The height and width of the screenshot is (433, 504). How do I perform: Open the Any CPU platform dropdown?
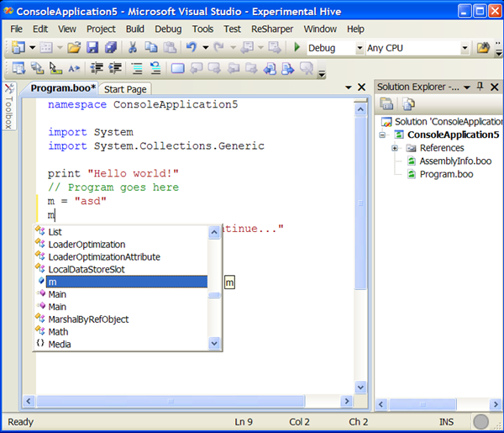tap(465, 48)
